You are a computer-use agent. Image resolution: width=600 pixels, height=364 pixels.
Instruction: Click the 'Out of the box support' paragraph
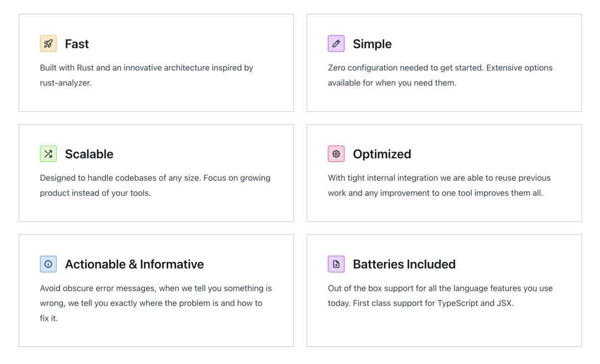(x=440, y=296)
